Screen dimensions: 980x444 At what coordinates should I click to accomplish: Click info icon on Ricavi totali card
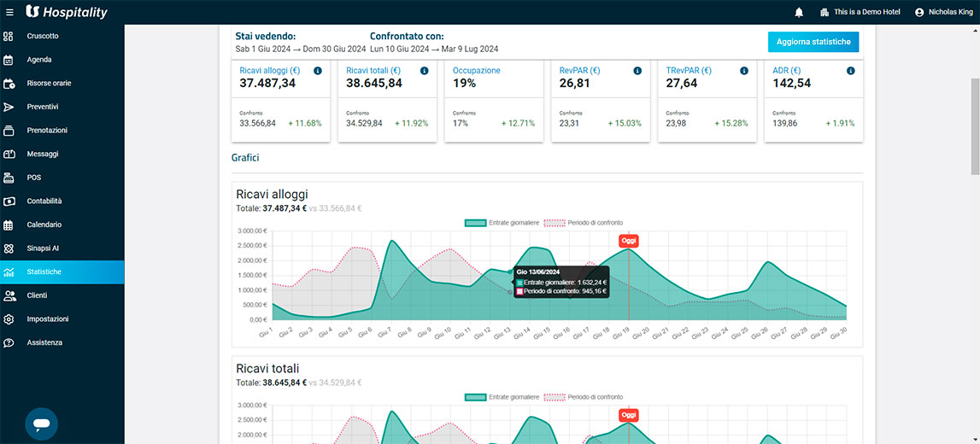[425, 71]
